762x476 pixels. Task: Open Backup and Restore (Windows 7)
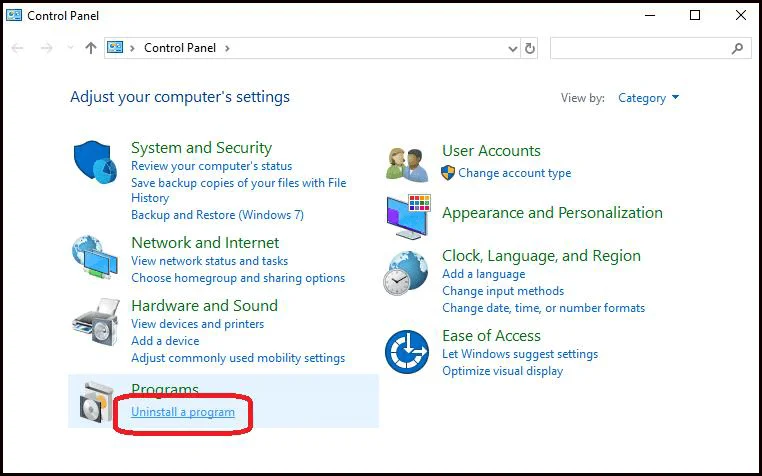217,214
